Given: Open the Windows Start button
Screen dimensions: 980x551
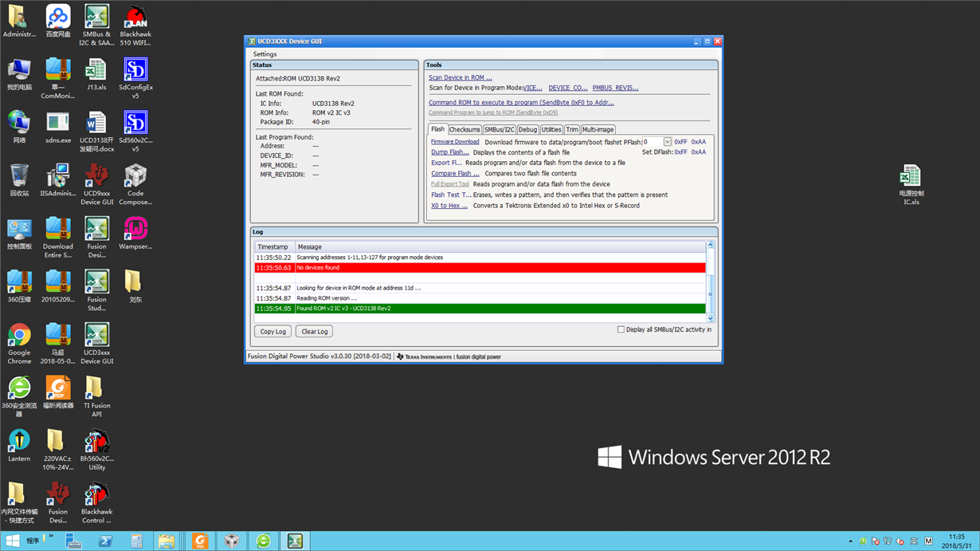Looking at the screenshot, I should tap(13, 541).
